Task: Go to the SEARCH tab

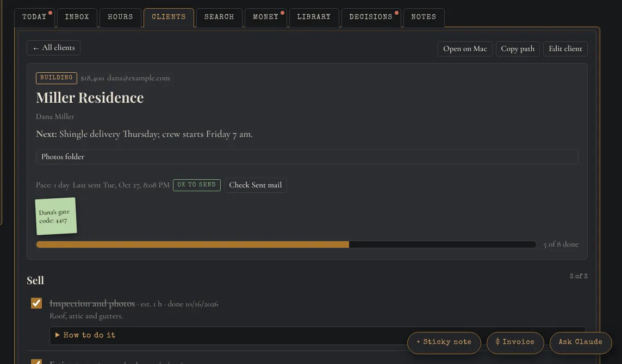Action: point(219,17)
